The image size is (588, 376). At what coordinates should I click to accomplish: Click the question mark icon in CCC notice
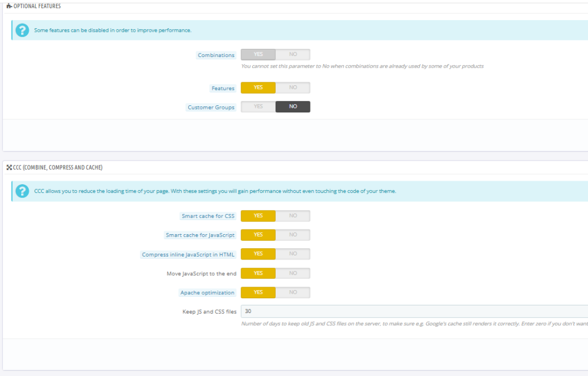[22, 191]
